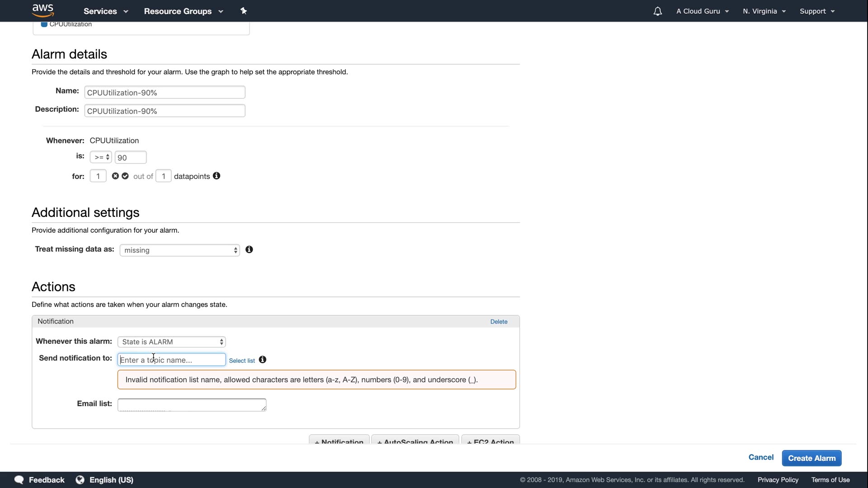868x488 pixels.
Task: Click the info icon next to Select list
Action: tap(263, 360)
